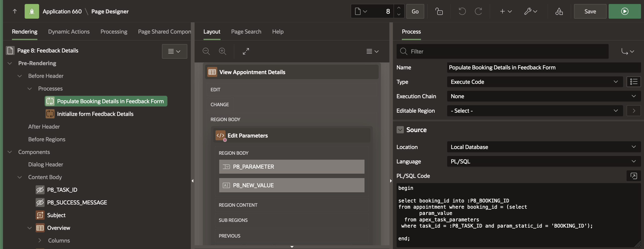Zoom in the layout view
The width and height of the screenshot is (644, 249).
222,51
